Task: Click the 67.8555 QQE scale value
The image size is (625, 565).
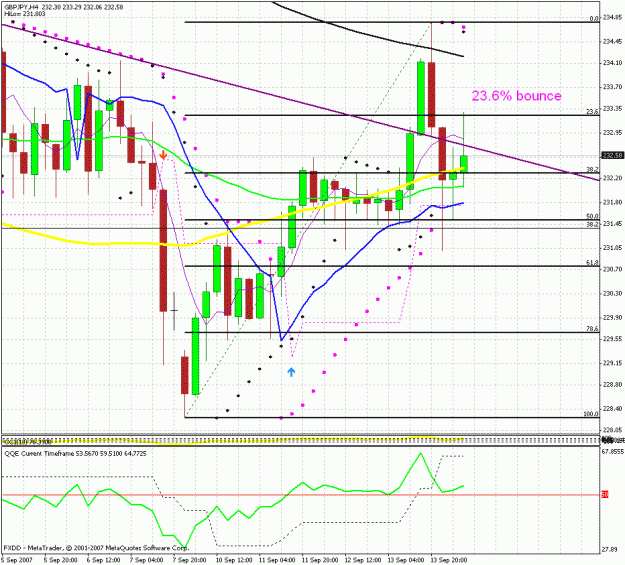Action: click(611, 451)
